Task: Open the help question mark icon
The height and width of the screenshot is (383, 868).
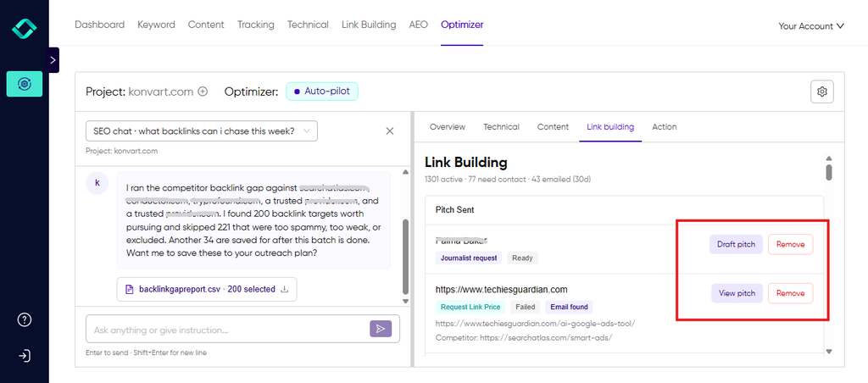Action: [25, 320]
